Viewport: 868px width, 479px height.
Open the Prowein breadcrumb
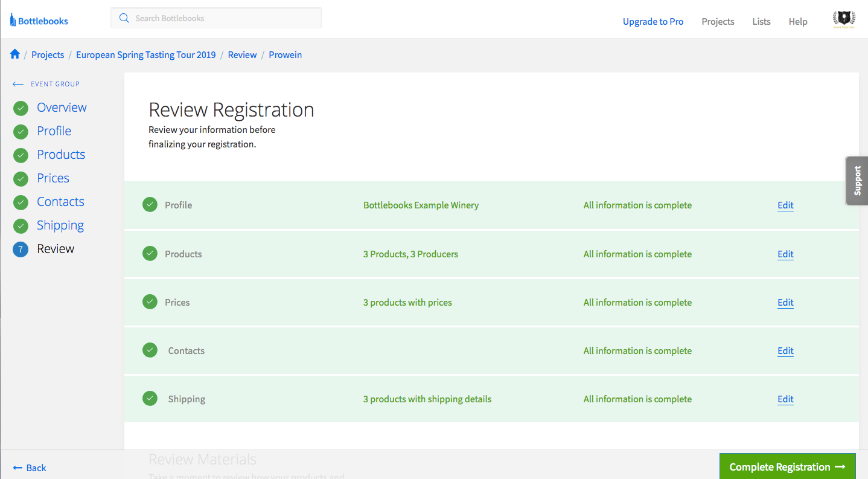[285, 54]
